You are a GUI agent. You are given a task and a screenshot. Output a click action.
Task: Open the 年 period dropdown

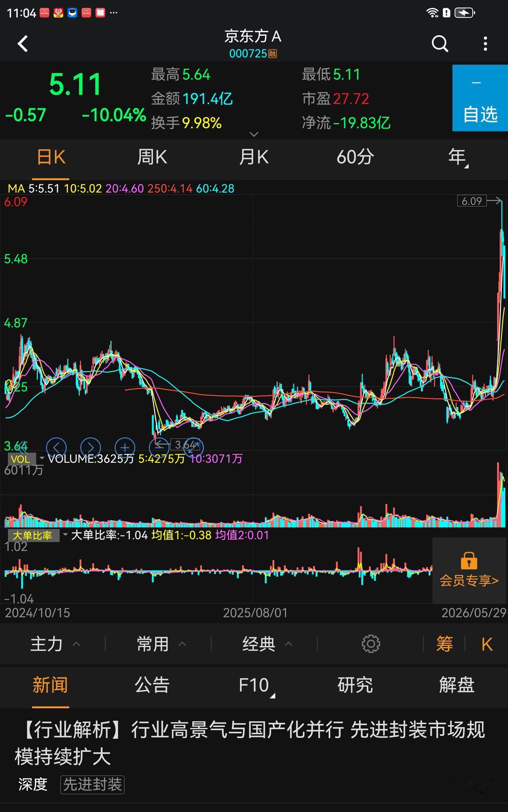pyautogui.click(x=458, y=157)
